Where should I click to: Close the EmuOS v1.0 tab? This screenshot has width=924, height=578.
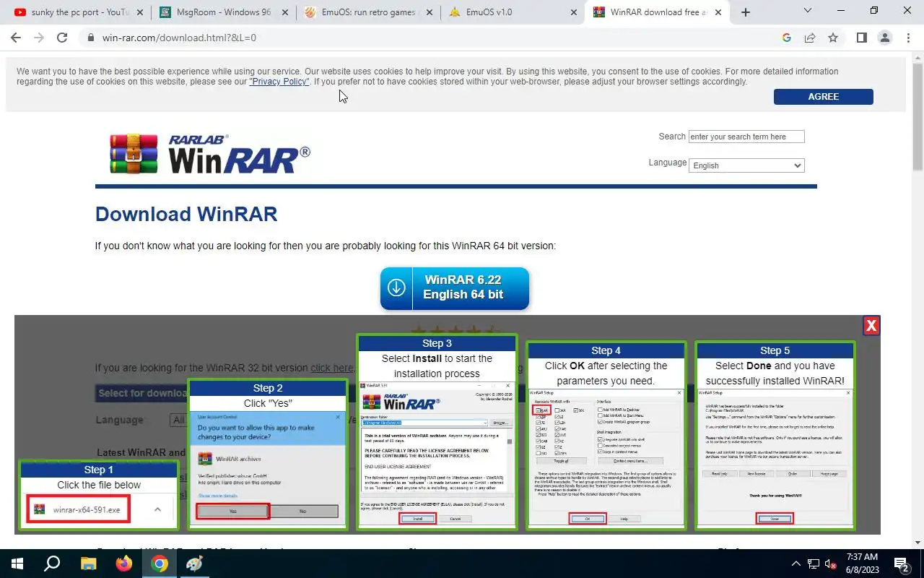pos(574,12)
